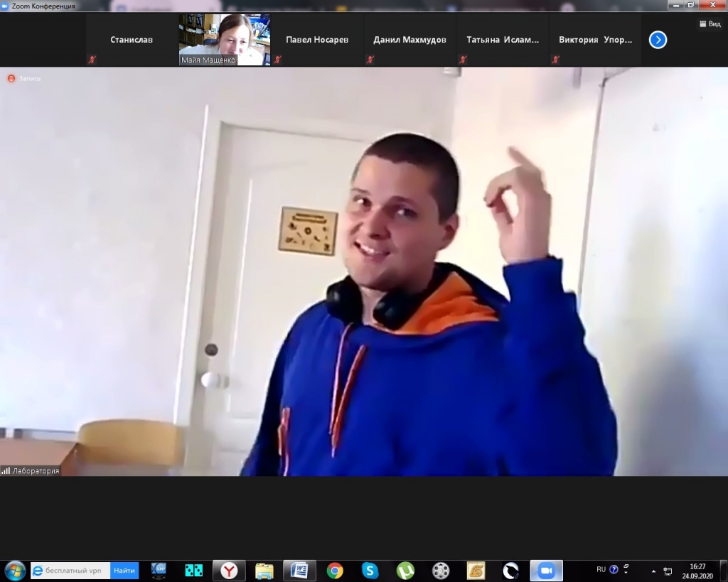728x582 pixels.
Task: Select Майя Мащенко's video thumbnail
Action: pyautogui.click(x=224, y=40)
